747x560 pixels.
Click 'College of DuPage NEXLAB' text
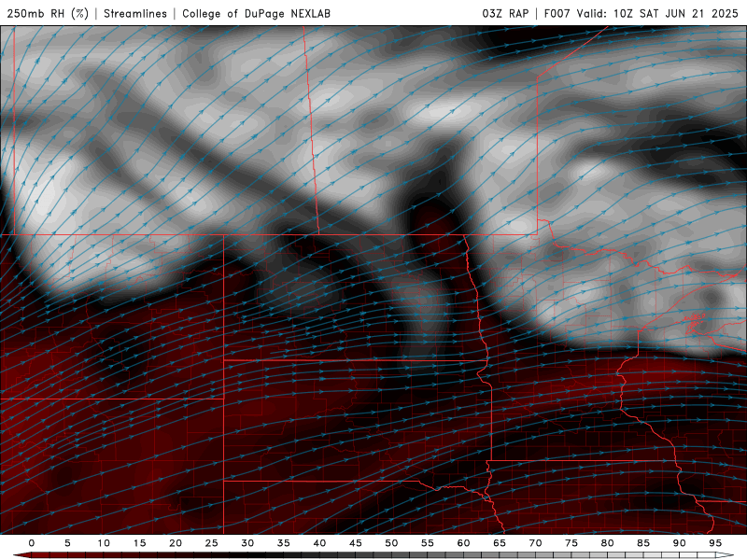pyautogui.click(x=256, y=13)
